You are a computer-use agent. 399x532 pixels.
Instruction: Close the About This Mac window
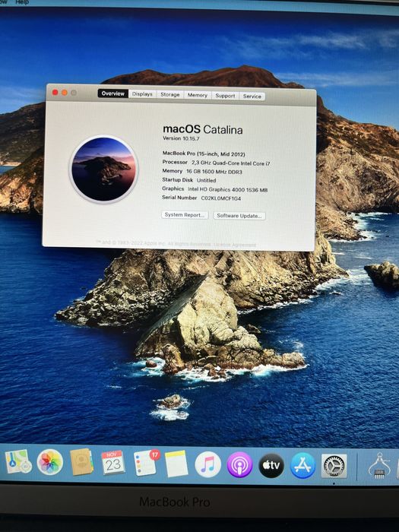(55, 92)
